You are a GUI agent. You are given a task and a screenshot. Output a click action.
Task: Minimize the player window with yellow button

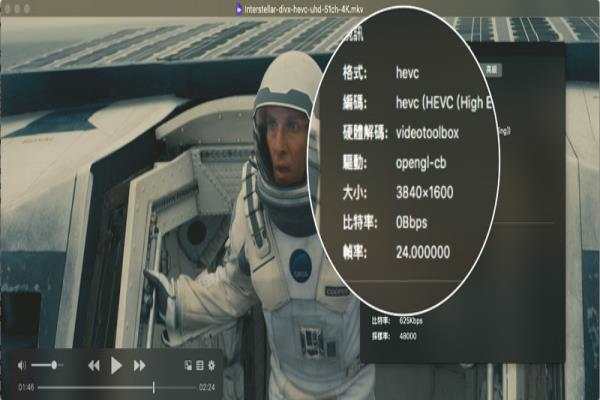[x=17, y=8]
